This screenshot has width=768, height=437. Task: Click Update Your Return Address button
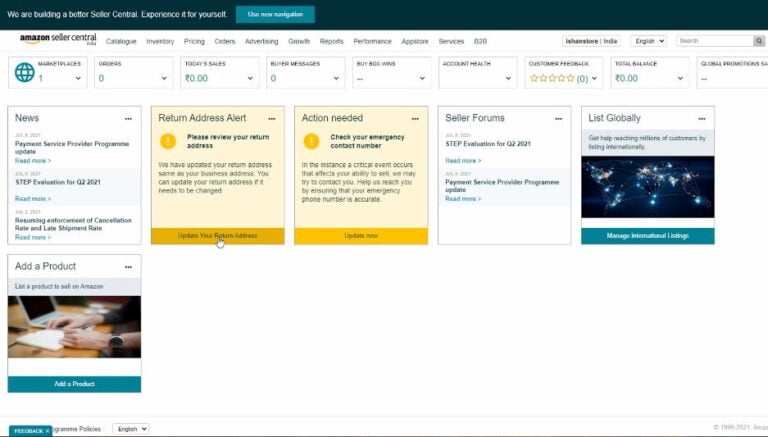click(217, 236)
